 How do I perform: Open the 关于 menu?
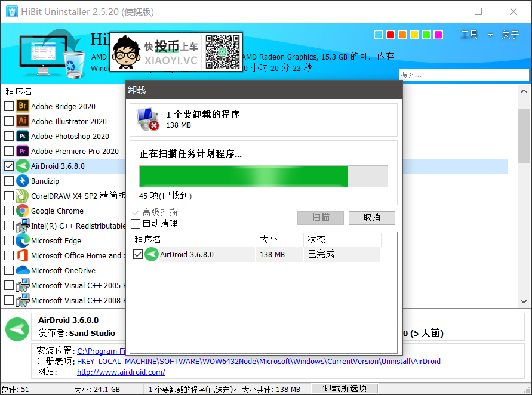[510, 35]
